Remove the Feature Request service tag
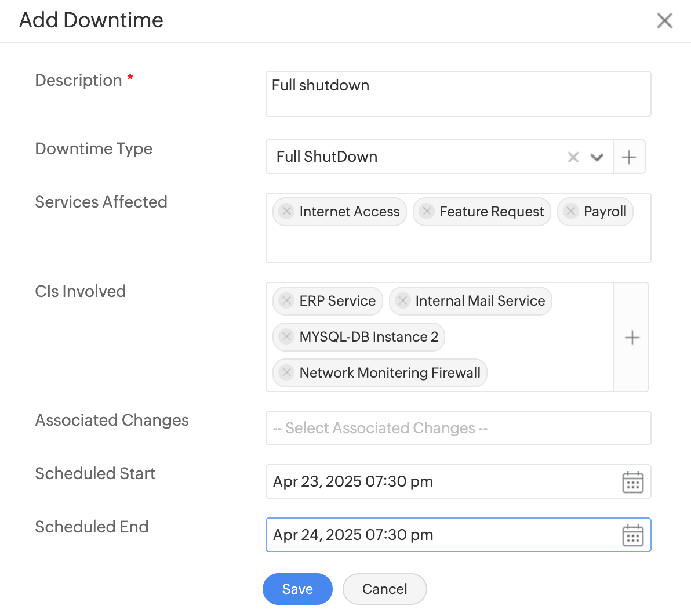The height and width of the screenshot is (616, 691). [x=427, y=211]
